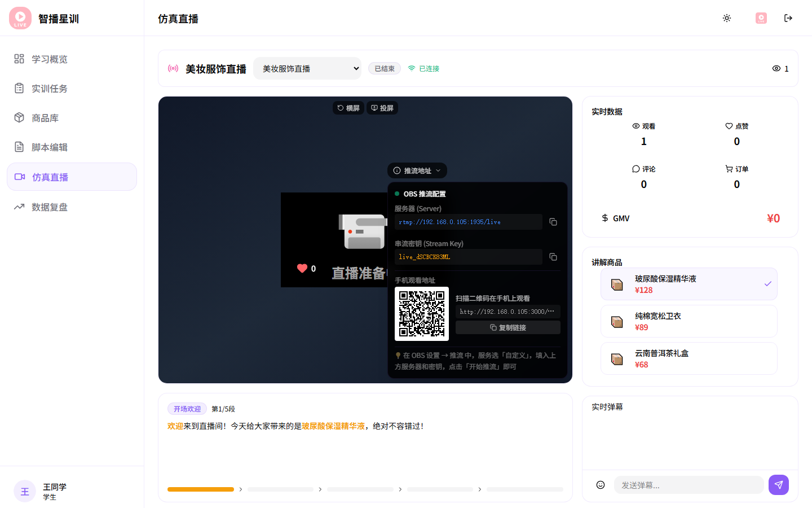Copy the RTMP server address
Image resolution: width=812 pixels, height=508 pixels.
coord(553,222)
